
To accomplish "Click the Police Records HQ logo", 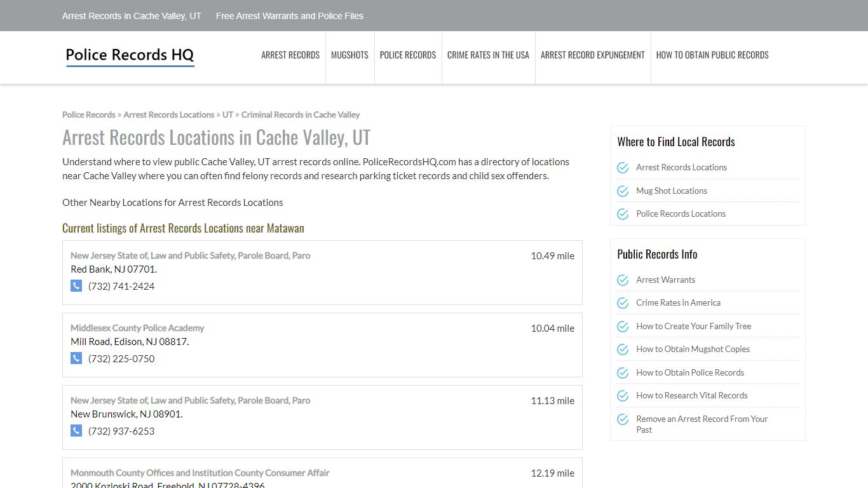I will pos(130,56).
